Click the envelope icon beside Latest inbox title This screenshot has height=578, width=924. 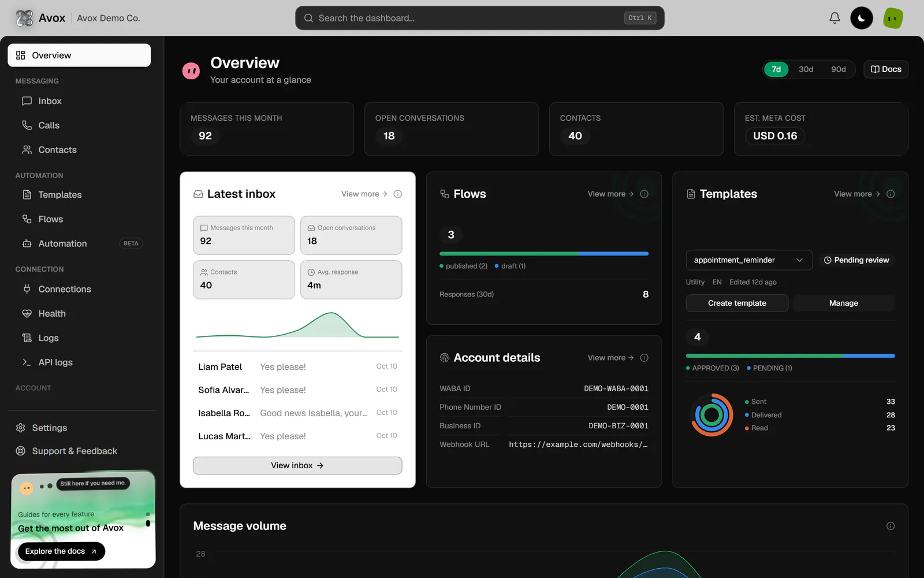(198, 194)
